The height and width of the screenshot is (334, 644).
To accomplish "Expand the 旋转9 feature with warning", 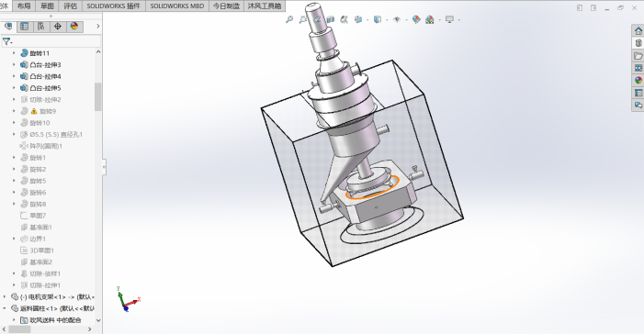I will coord(14,111).
